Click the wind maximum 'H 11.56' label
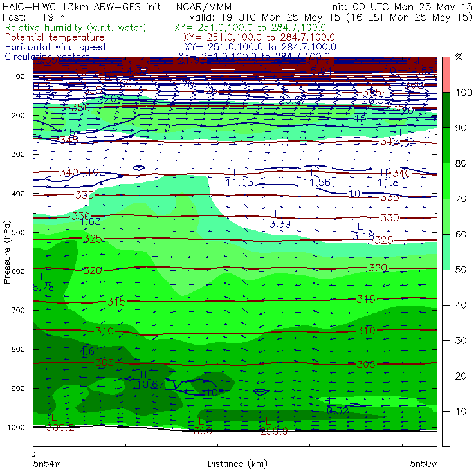The image size is (476, 476). (x=316, y=178)
